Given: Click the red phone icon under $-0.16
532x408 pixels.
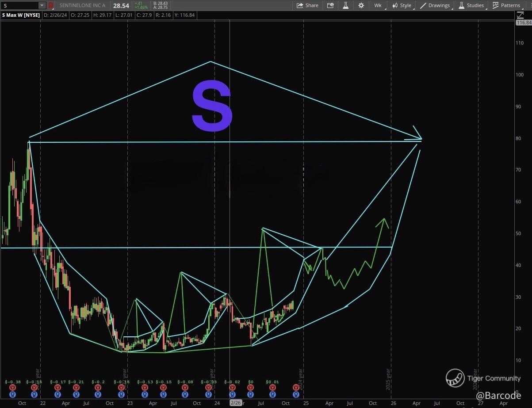Looking at the screenshot, I should point(121,388).
